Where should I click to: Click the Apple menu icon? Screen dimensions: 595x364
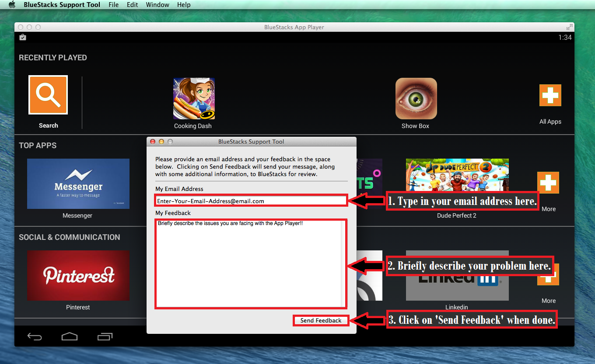(x=12, y=5)
